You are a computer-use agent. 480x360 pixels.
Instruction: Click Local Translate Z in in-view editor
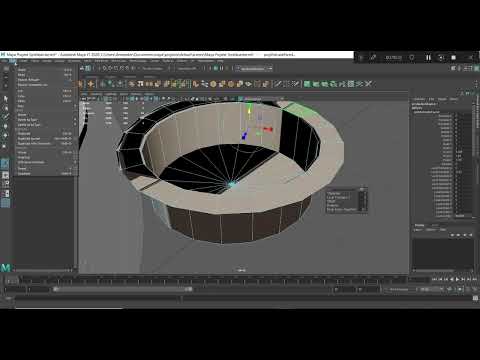[x=338, y=198]
